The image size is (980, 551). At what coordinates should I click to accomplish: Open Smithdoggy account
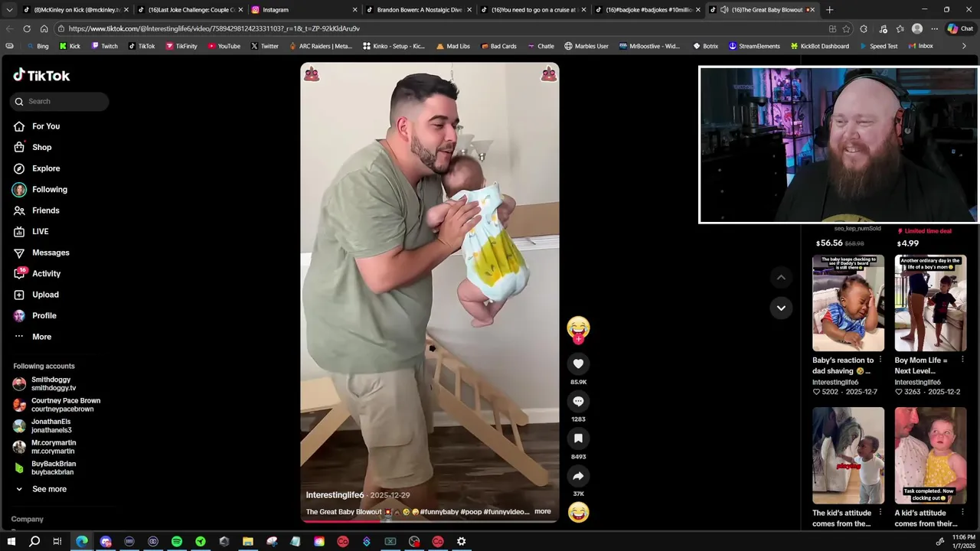click(x=54, y=383)
